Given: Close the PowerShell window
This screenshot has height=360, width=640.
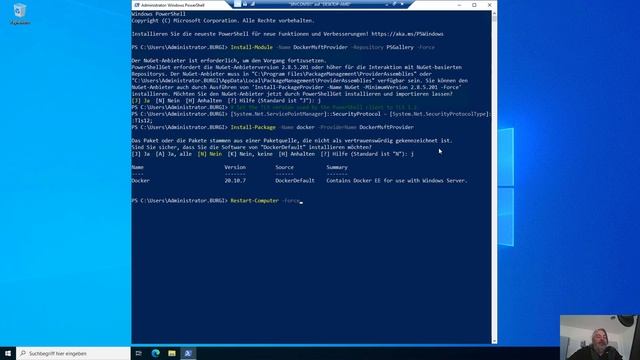Looking at the screenshot, I should tap(489, 5).
